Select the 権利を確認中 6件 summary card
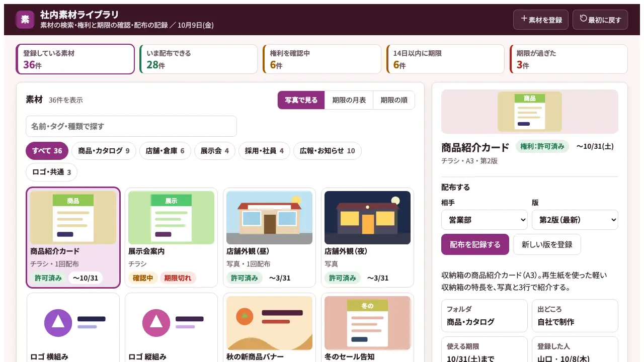This screenshot has width=644, height=362. click(322, 59)
